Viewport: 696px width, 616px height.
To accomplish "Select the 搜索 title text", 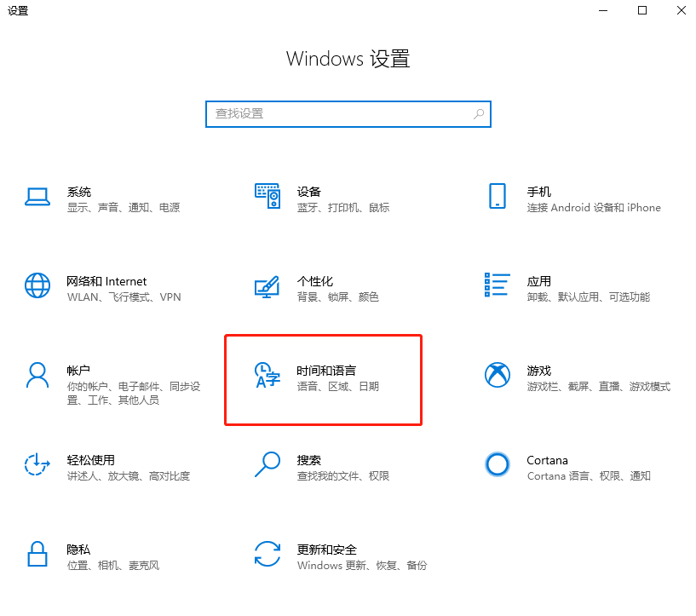I will 309,460.
